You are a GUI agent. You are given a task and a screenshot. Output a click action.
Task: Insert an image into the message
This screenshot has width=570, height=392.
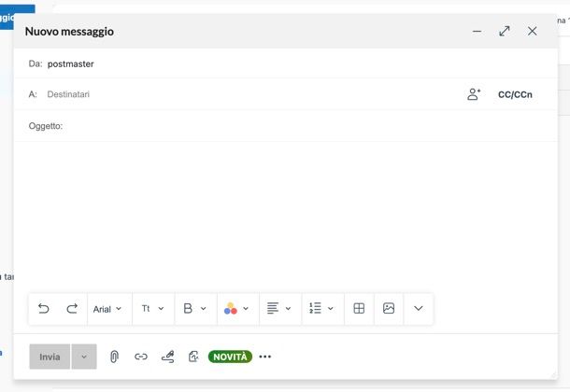coord(389,309)
